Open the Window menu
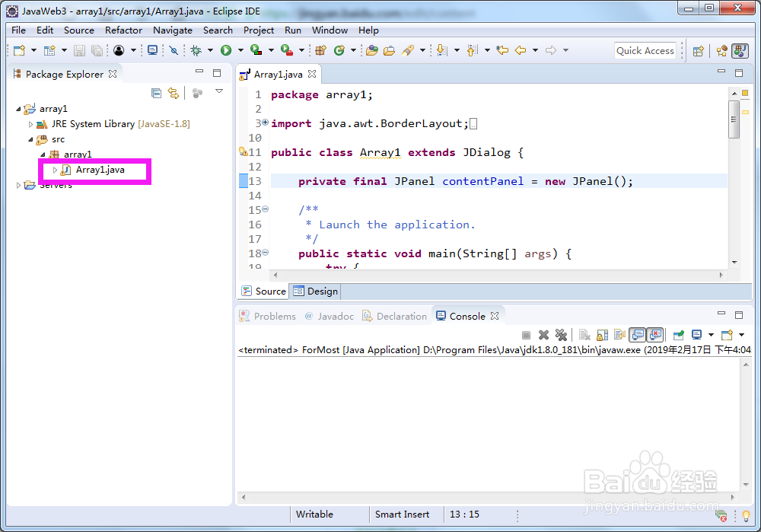The image size is (761, 532). (330, 30)
